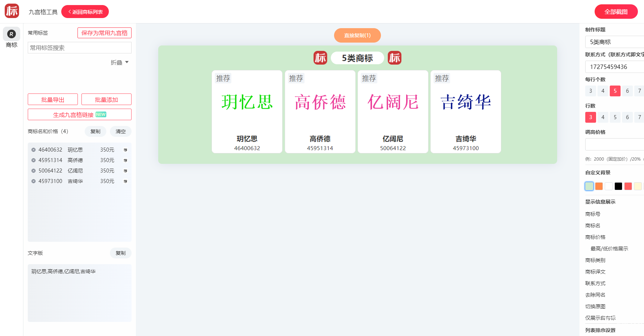Remove trademark 46400632 玥忆思 from list
This screenshot has height=336, width=644.
[x=34, y=150]
